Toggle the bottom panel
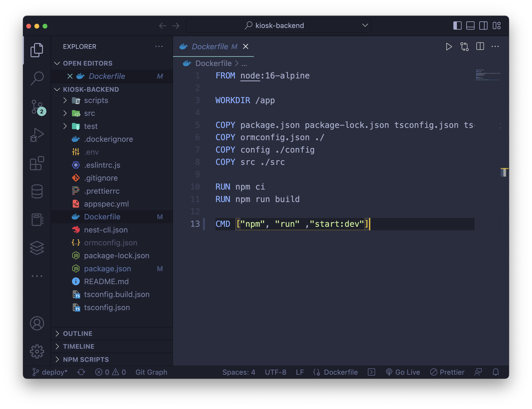This screenshot has height=409, width=532. click(x=470, y=26)
